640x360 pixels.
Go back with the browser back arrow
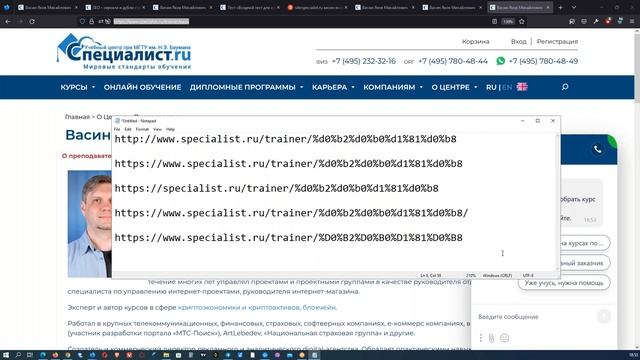tap(8, 21)
